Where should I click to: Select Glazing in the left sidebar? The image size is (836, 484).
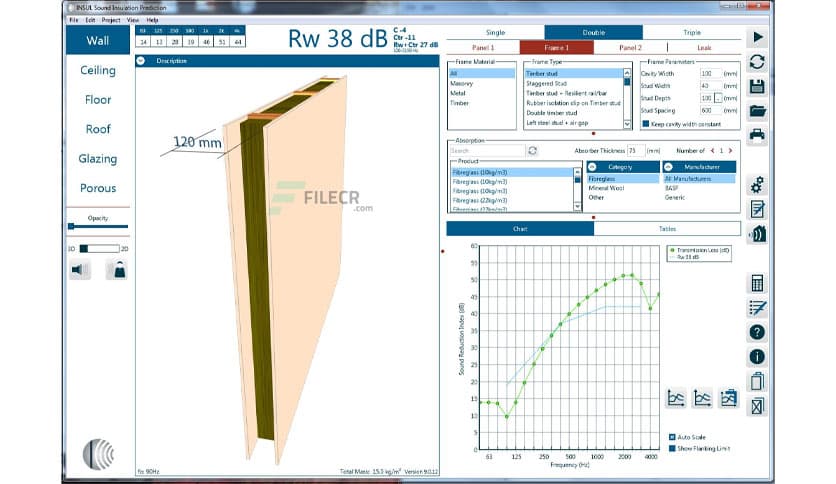point(98,159)
